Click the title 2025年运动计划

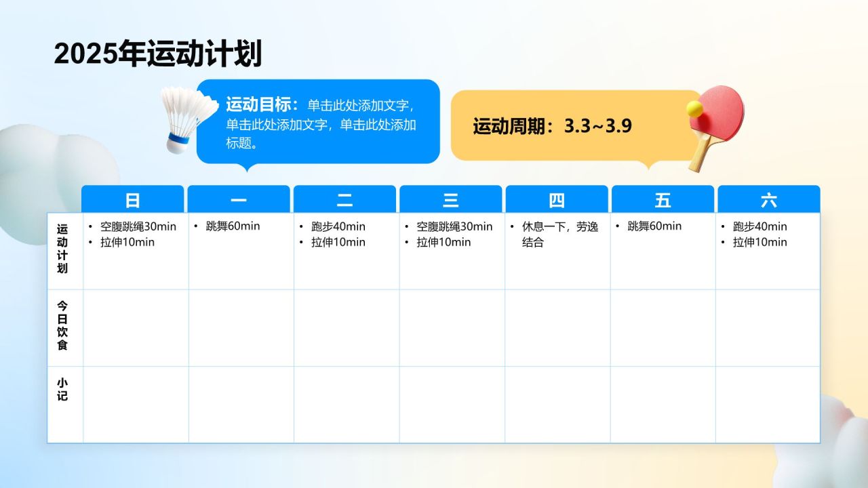coord(158,54)
